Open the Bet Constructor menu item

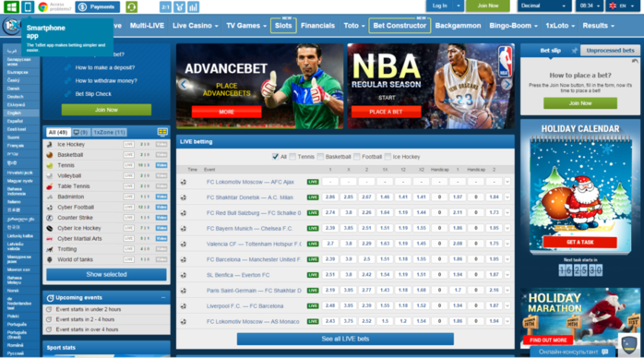400,26
